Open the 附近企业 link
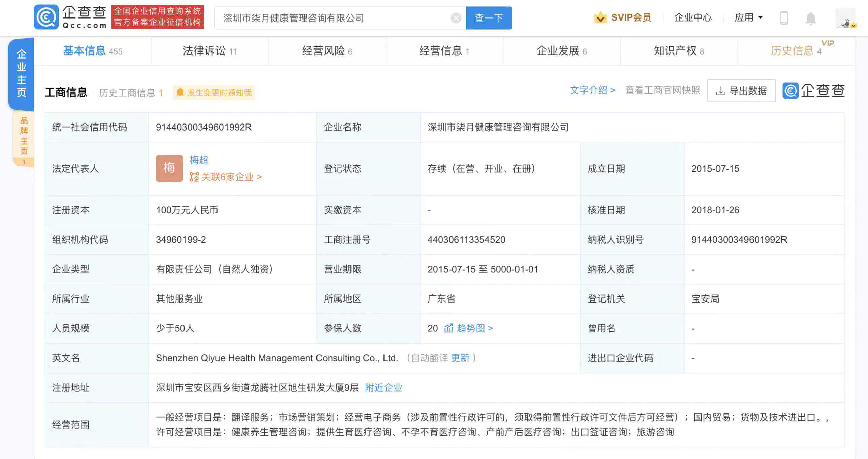The image size is (868, 459). coord(383,388)
